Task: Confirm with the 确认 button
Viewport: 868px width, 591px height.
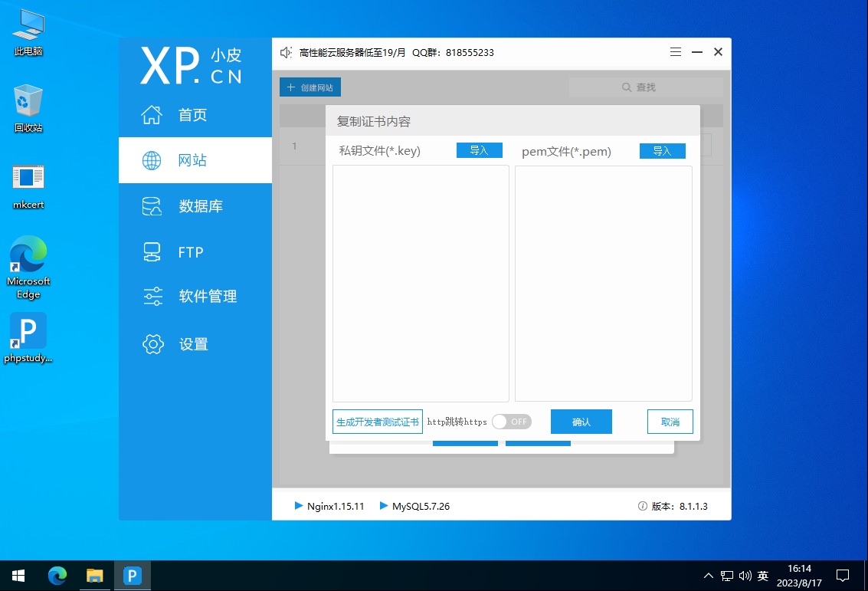Action: tap(581, 422)
